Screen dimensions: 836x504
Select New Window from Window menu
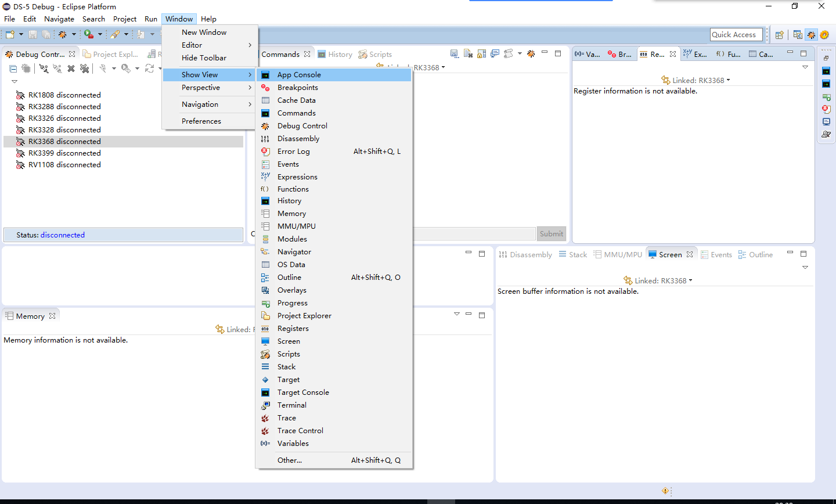pyautogui.click(x=210, y=33)
